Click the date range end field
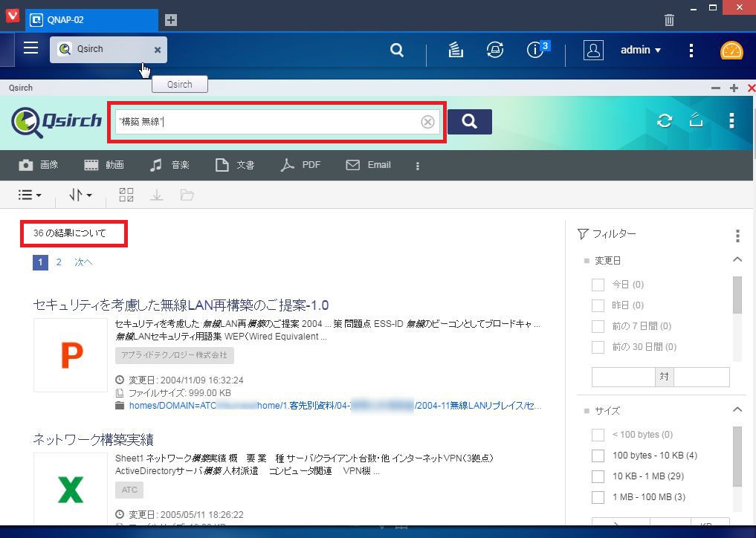 (702, 377)
